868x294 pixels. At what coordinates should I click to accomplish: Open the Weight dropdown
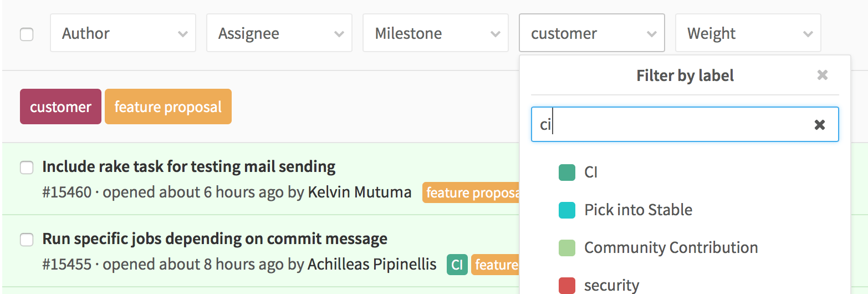[x=748, y=33]
